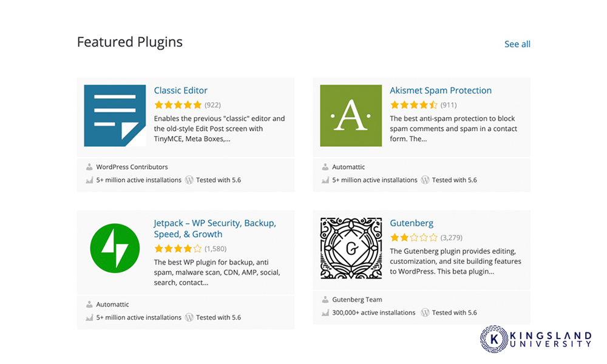Click Akismet star rating with 911 reviews
Viewport: 607px width, 364px height.
coord(414,105)
